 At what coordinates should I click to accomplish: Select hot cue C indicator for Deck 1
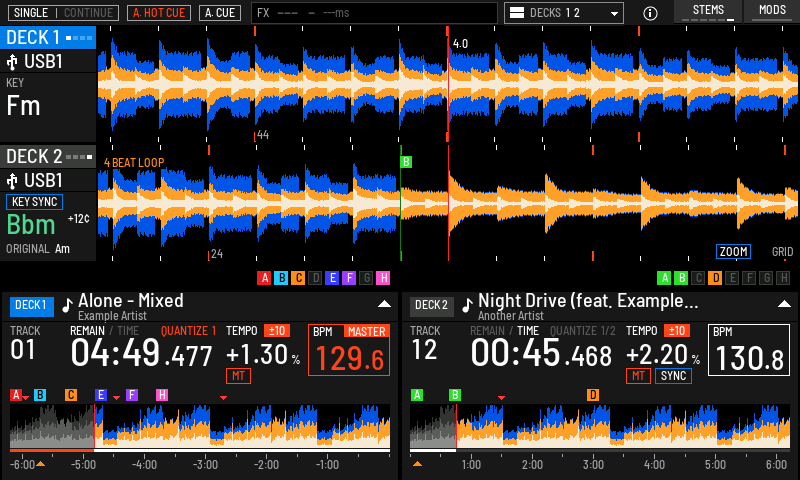tap(298, 278)
